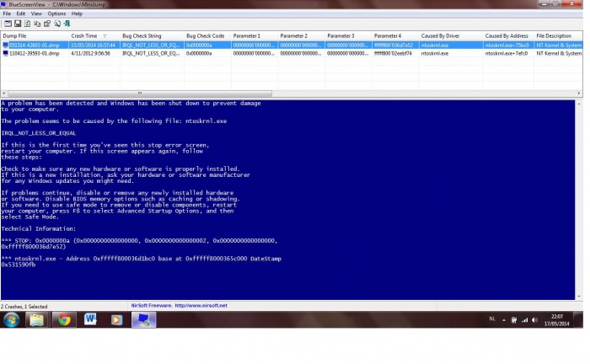Open the Advanced Options toolbar icon
This screenshot has width=590, height=364.
pyautogui.click(x=8, y=24)
